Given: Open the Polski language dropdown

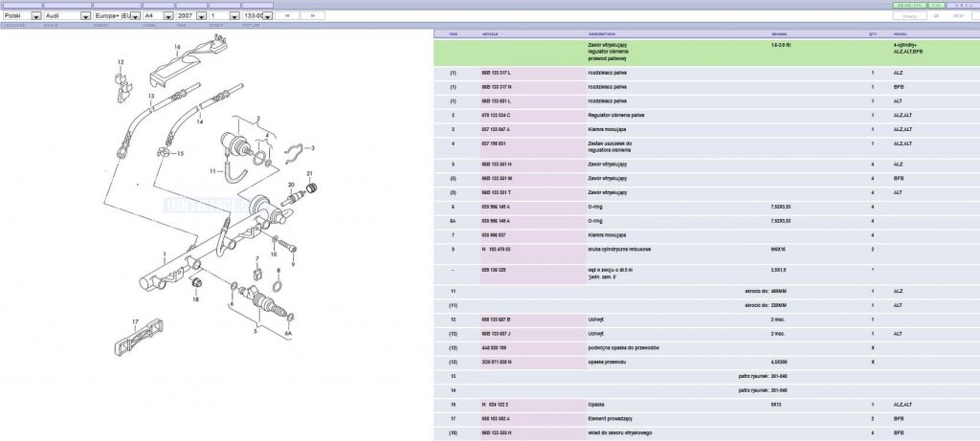Looking at the screenshot, I should [x=36, y=15].
